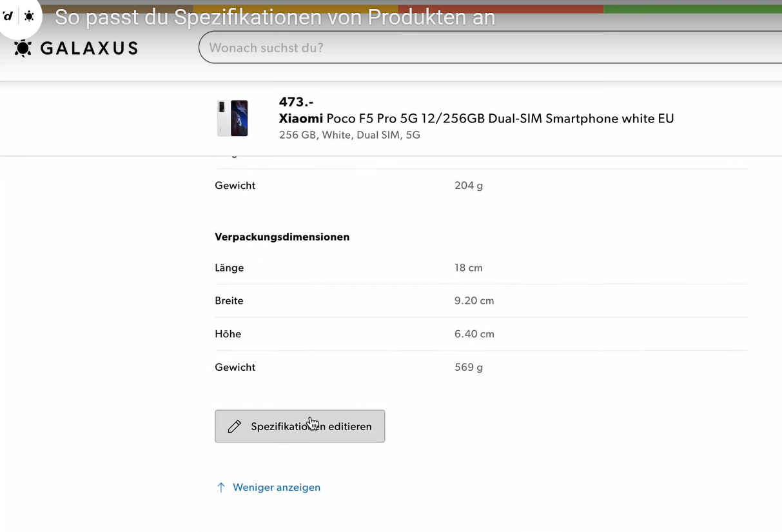Image resolution: width=782 pixels, height=532 pixels.
Task: Select the Länge value 18 cm
Action: pyautogui.click(x=468, y=268)
